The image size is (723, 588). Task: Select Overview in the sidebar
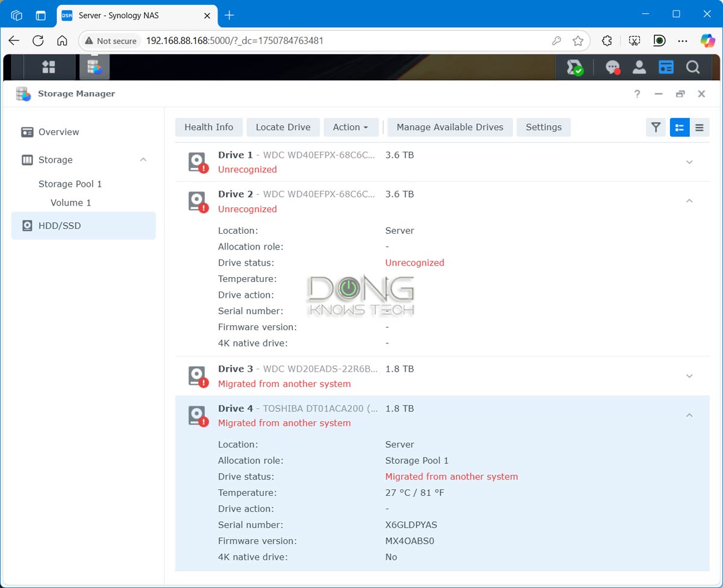click(58, 132)
